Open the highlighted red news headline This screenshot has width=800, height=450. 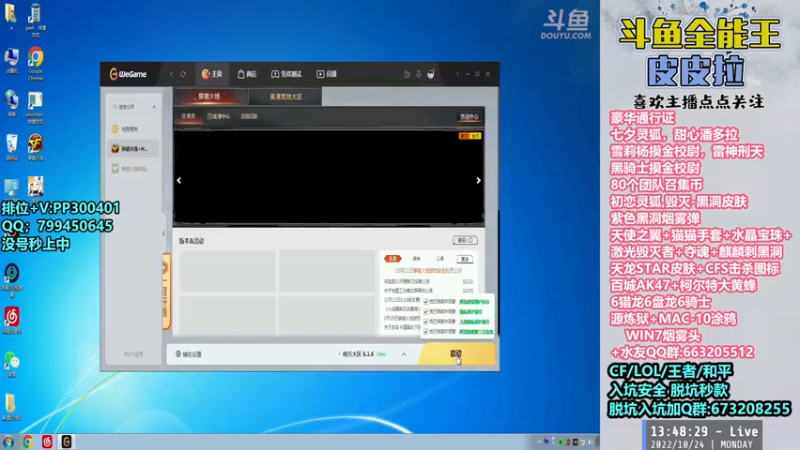[x=428, y=270]
